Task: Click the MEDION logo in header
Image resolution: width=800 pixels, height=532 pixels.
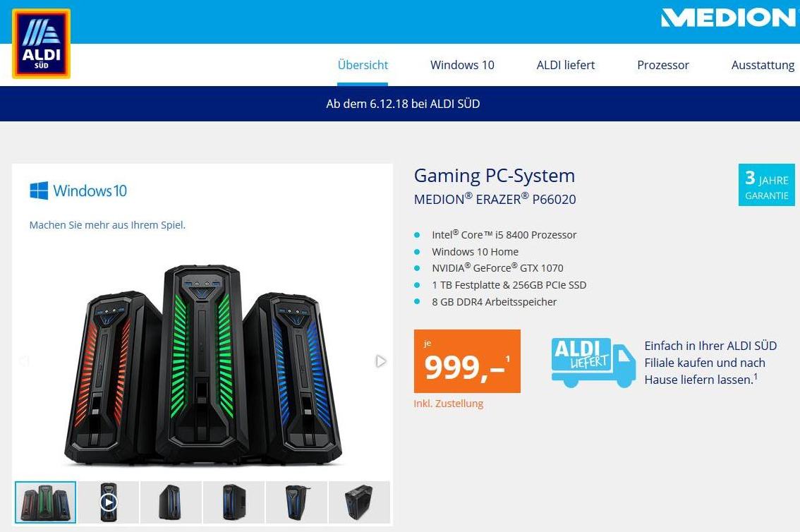Action: [729, 18]
